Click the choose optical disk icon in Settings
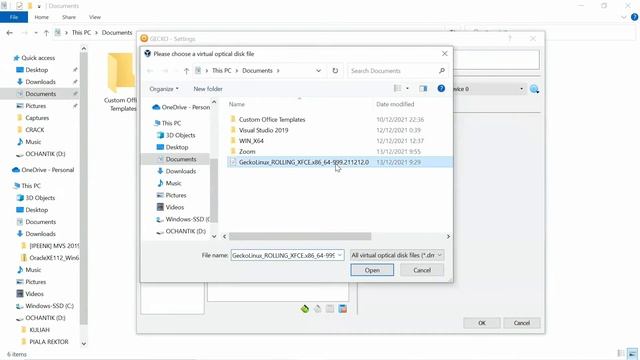Screen dimensions: 640x360 [x=534, y=89]
